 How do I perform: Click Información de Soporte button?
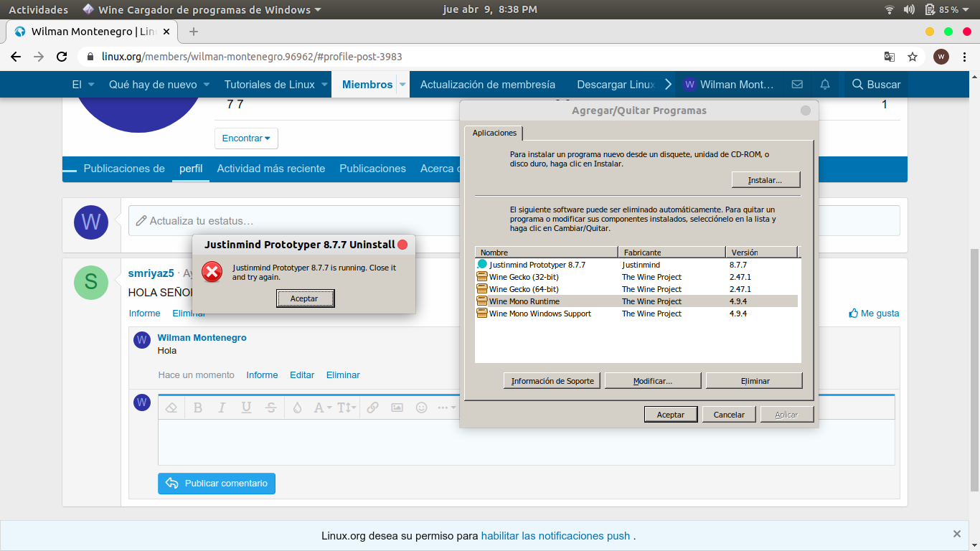click(552, 381)
